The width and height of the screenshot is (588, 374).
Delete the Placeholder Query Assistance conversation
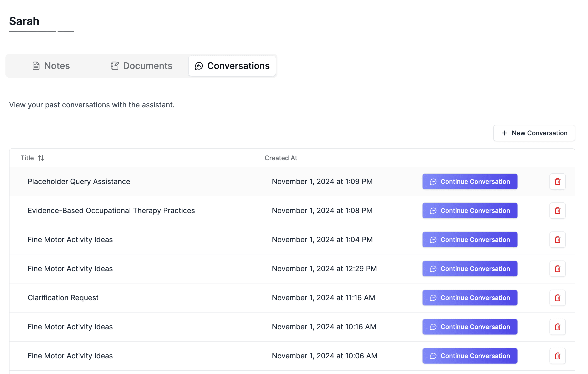[557, 182]
